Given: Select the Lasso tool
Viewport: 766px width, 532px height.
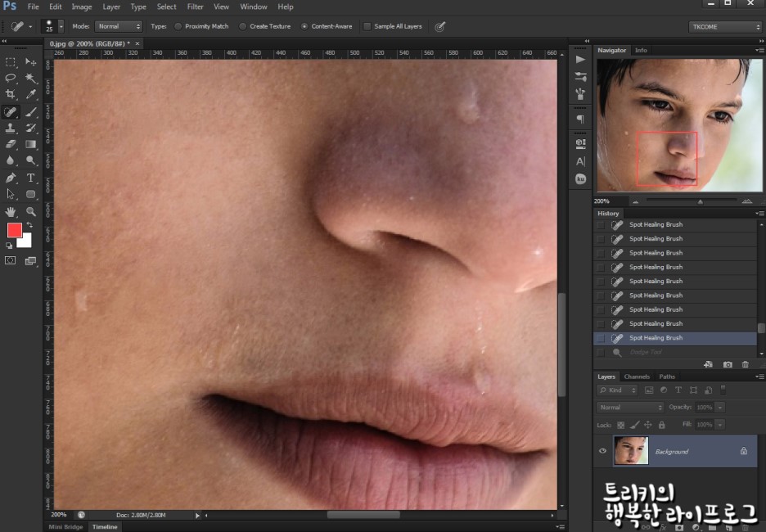Looking at the screenshot, I should 11,79.
